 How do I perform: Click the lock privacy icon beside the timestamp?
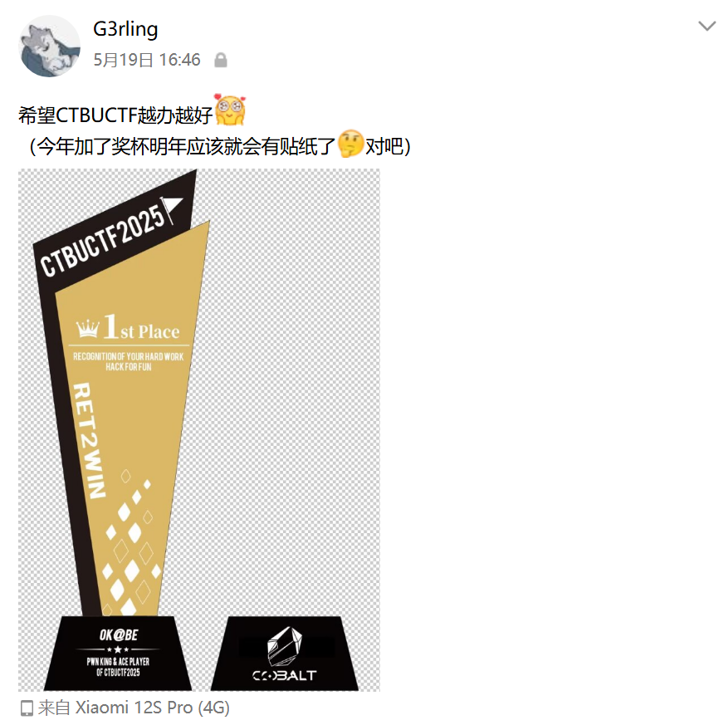(x=221, y=61)
